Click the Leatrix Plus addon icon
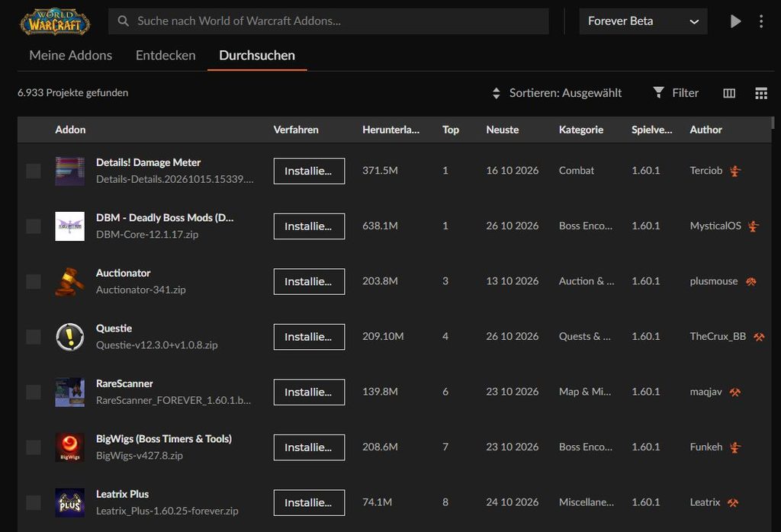 pos(69,502)
